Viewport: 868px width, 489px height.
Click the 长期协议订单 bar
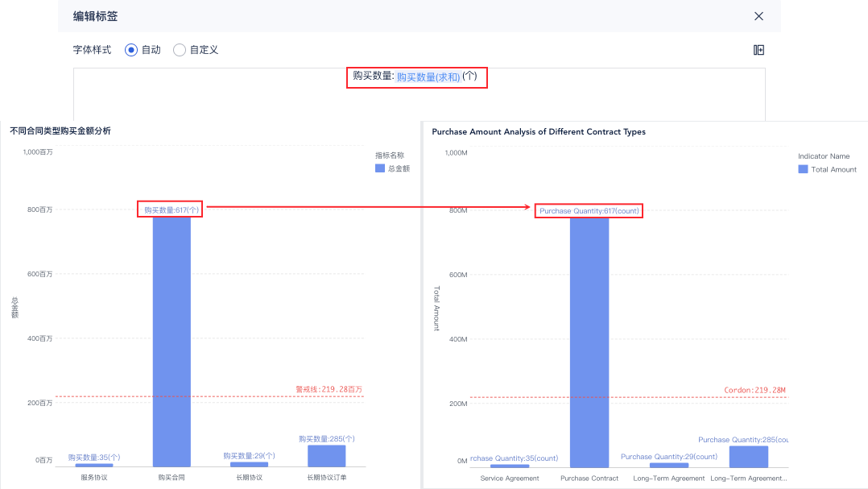click(x=326, y=456)
